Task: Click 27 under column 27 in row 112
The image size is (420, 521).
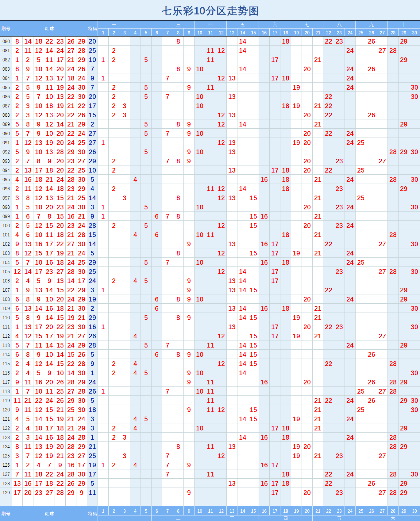Action: coord(382,336)
